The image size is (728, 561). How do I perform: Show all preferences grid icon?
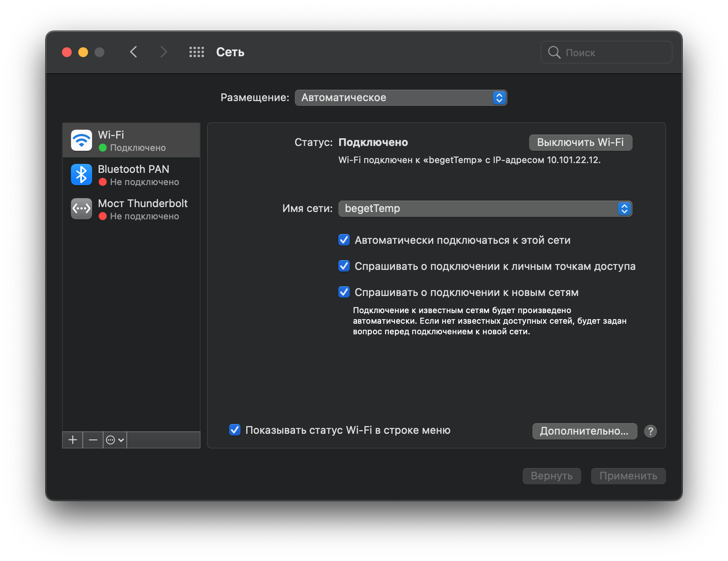tap(196, 52)
